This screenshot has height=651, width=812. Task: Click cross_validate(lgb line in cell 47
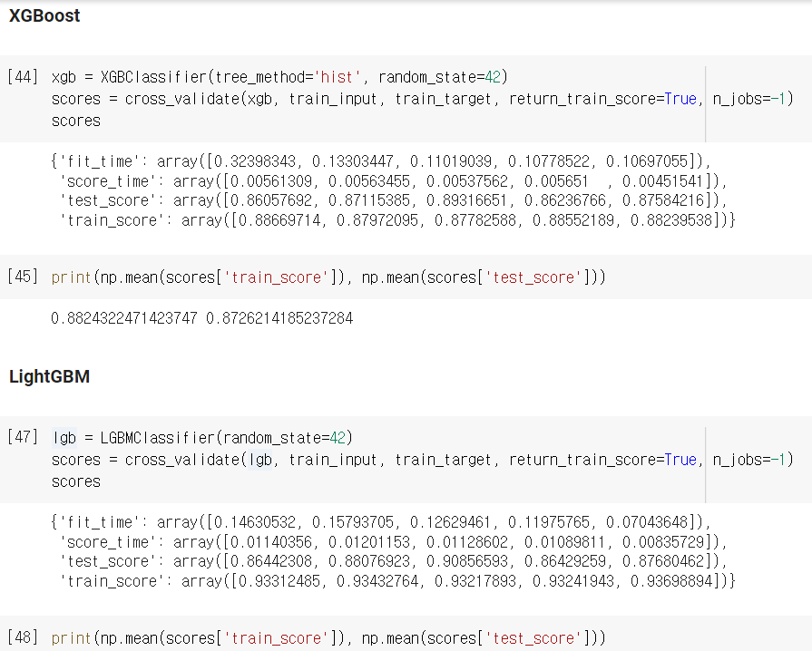point(422,460)
